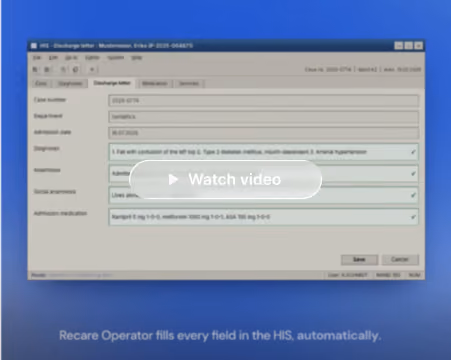This screenshot has width=451, height=360.
Task: Click the HIS window title bar icon
Action: tap(34, 46)
